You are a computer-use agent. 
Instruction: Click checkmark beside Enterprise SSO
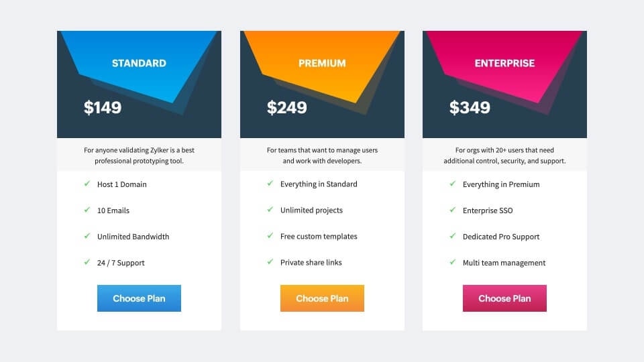click(x=452, y=210)
